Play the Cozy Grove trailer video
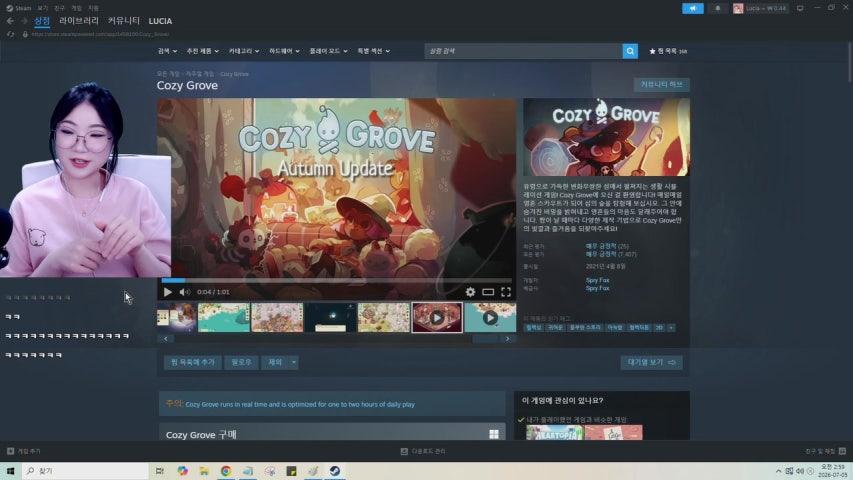853x480 pixels. 168,292
